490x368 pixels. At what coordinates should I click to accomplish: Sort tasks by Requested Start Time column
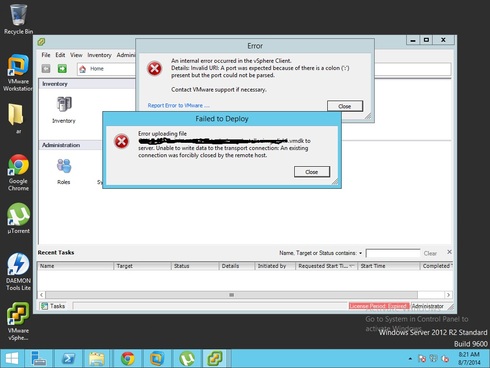[327, 266]
